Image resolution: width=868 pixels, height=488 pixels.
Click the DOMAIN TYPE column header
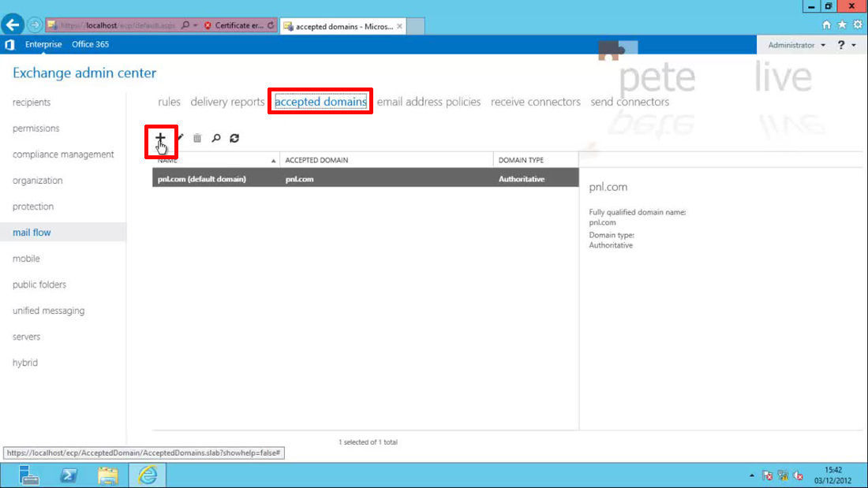tap(536, 160)
